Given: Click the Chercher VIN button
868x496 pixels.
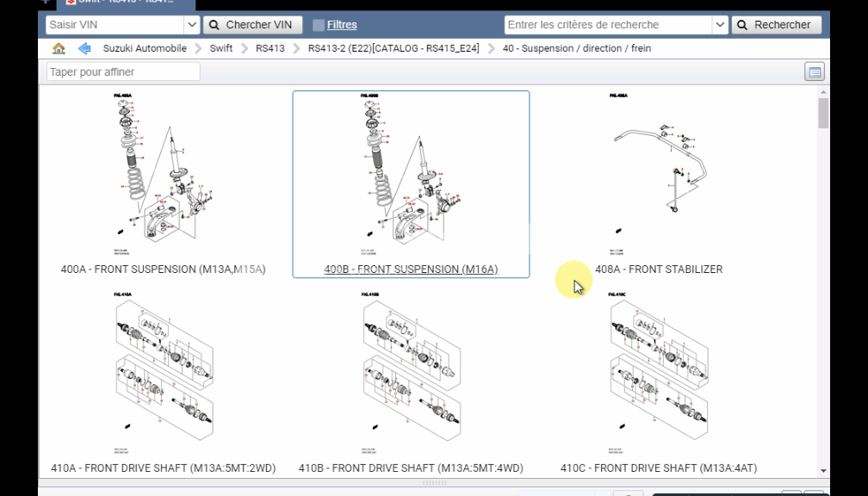Looking at the screenshot, I should (x=252, y=25).
